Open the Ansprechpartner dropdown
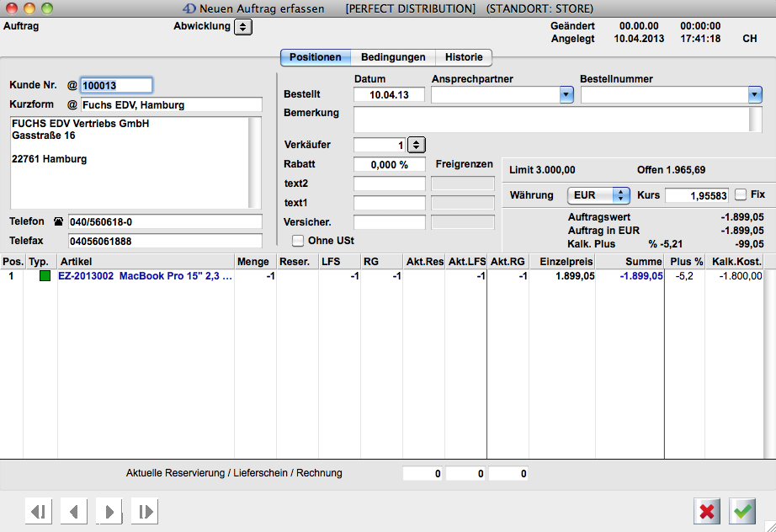 (566, 95)
